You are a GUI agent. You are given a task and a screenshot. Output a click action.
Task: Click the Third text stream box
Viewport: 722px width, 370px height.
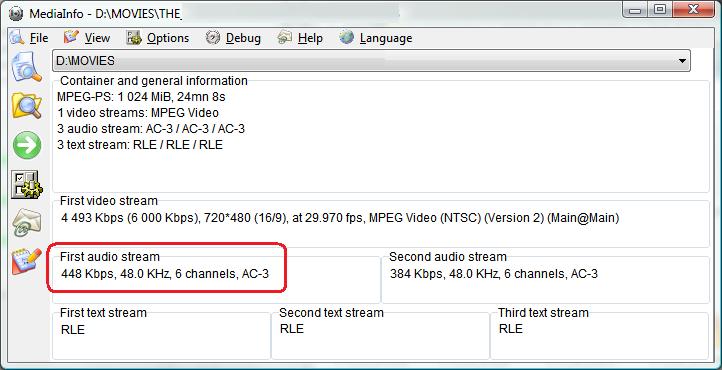pos(600,335)
